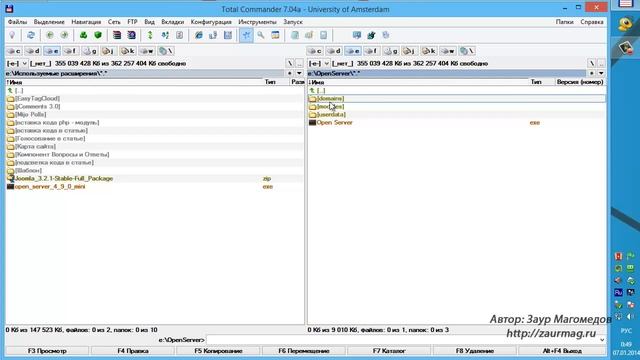Switch left panel to drive k
The width and height of the screenshot is (640, 360).
click(128, 51)
